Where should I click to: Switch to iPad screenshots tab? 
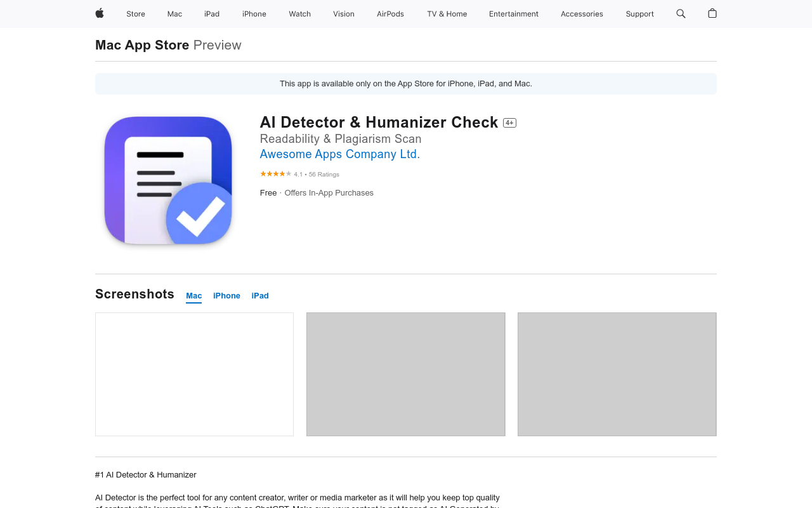(260, 296)
